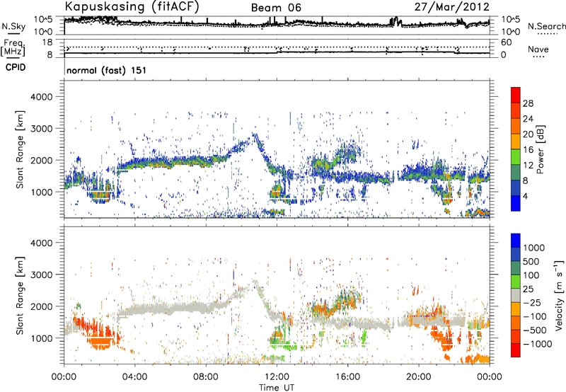Click the '3000' tick in the velocity panel
Screen dimensions: 566x392
41,275
